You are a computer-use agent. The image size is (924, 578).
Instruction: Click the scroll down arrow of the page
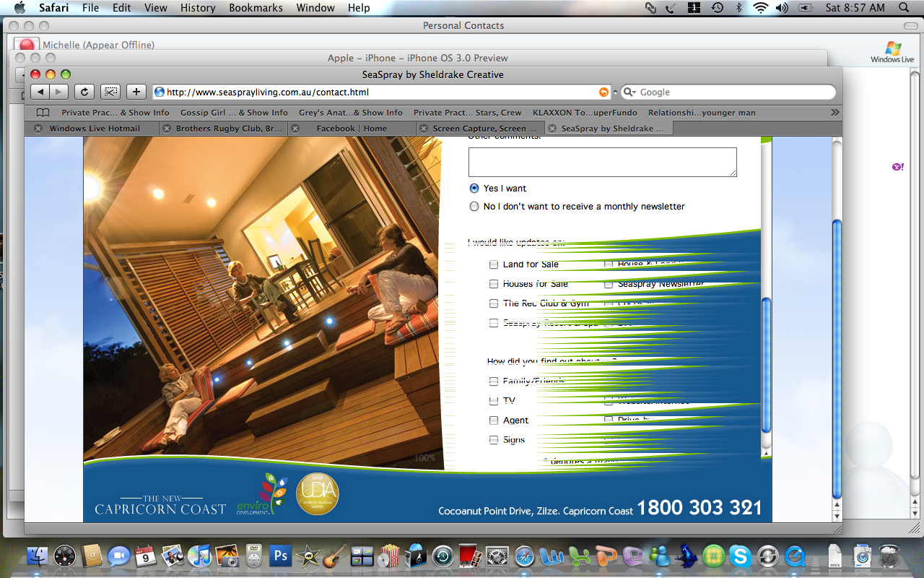point(837,517)
